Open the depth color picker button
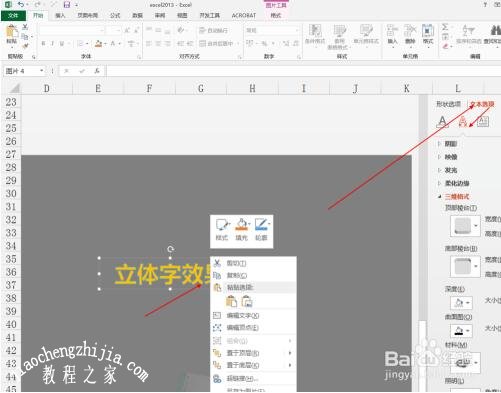The width and height of the screenshot is (501, 393). [x=461, y=303]
